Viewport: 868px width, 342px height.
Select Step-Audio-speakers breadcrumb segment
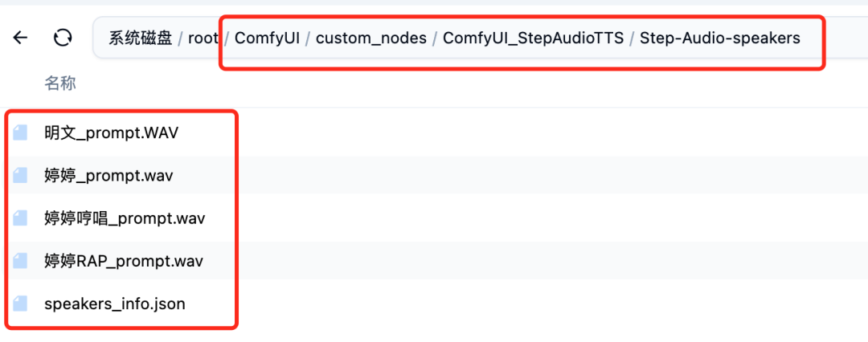coord(719,38)
